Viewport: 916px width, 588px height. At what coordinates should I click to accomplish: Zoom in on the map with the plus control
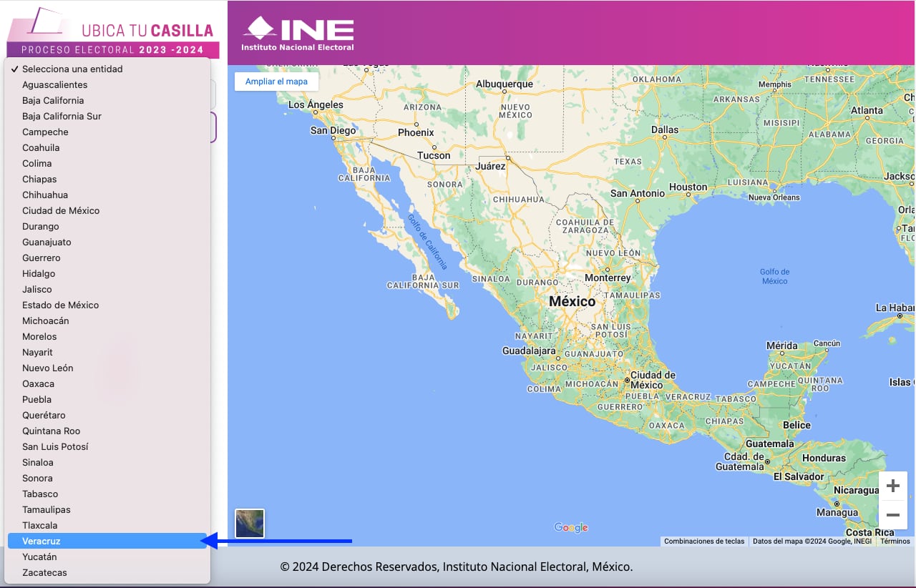click(893, 486)
